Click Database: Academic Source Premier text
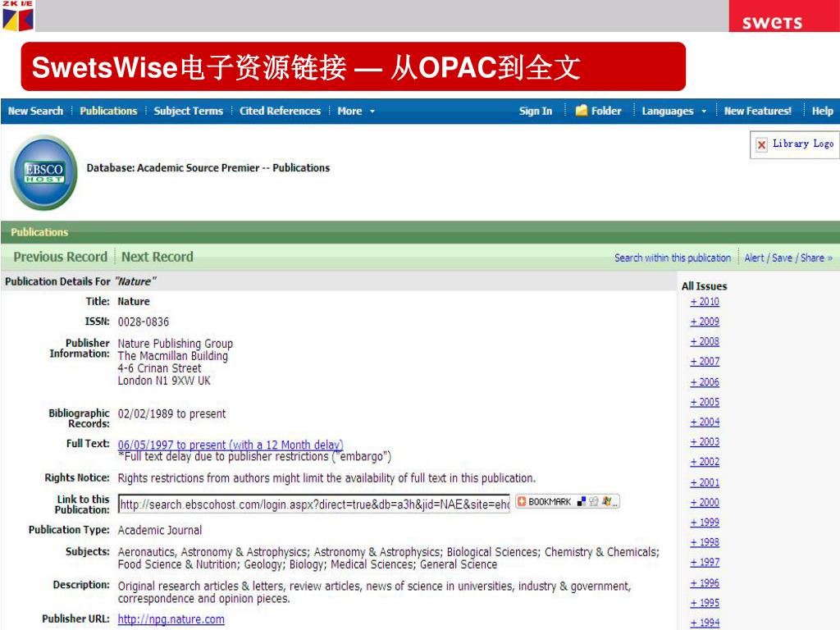 click(208, 167)
